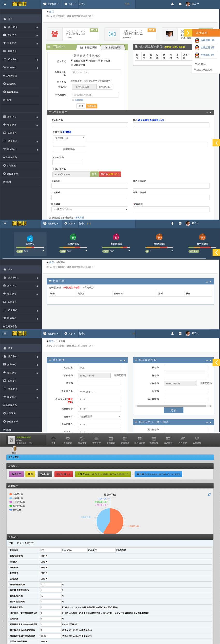220x644 pixels.
Task: Toggle the 支付宝支付 checkbox
Action: point(72,60)
